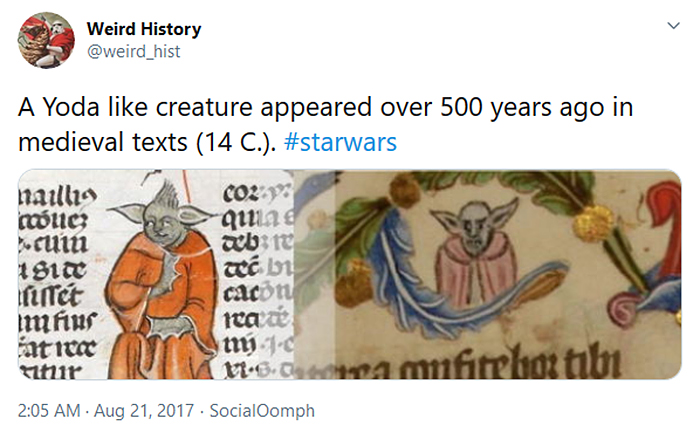The image size is (700, 439).
Task: Click the Weird History profile avatar
Action: (x=46, y=40)
